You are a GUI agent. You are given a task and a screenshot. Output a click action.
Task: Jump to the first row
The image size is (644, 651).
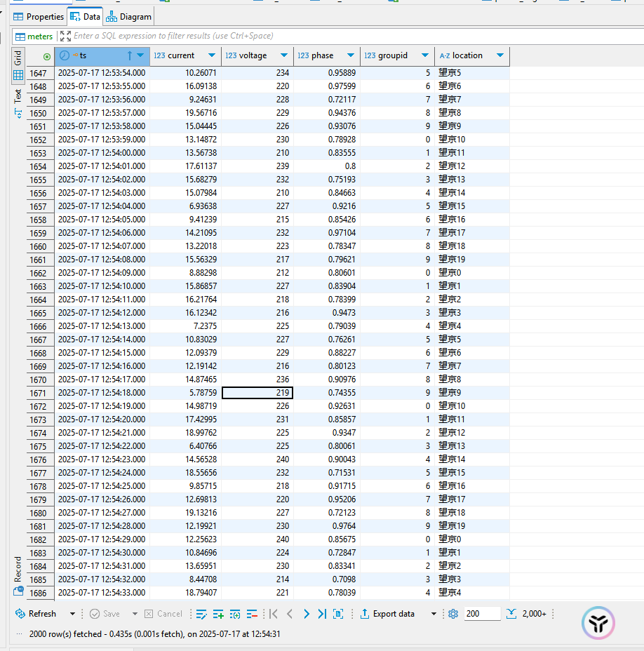pyautogui.click(x=274, y=614)
